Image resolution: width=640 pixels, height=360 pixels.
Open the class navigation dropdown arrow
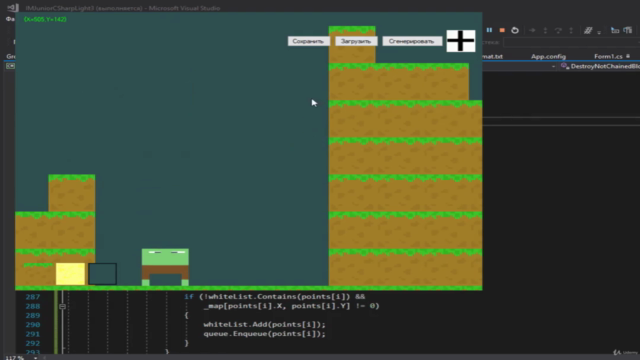tap(553, 66)
